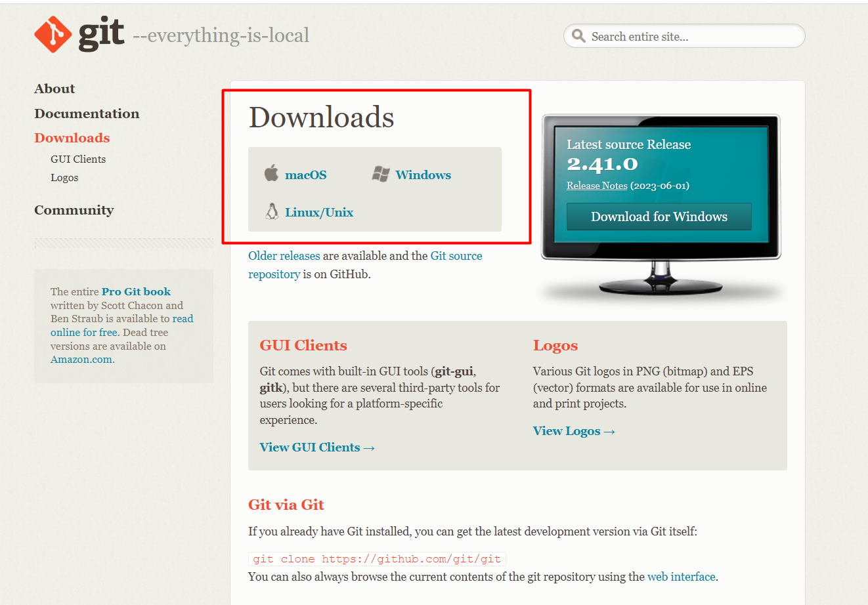Open the Pro Git book link

click(136, 291)
